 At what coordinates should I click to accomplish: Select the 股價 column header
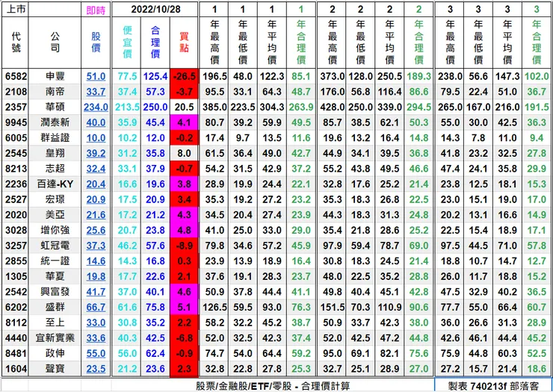pos(96,43)
